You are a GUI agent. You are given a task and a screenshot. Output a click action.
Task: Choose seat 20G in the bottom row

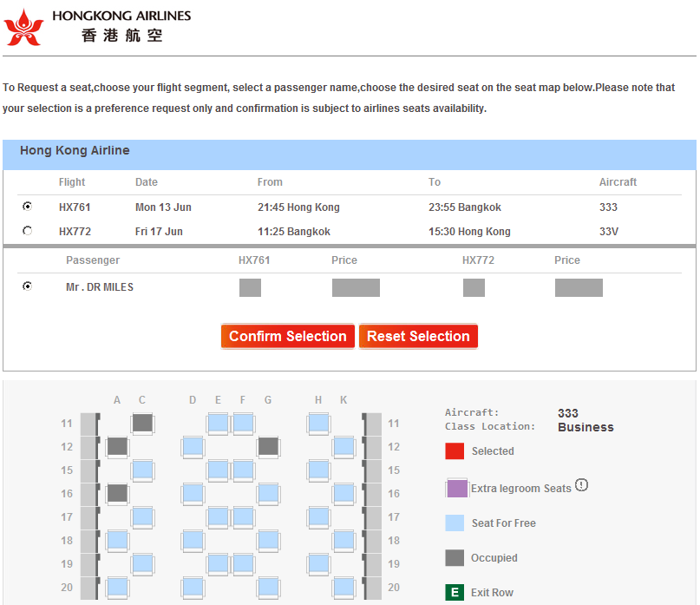point(268,588)
